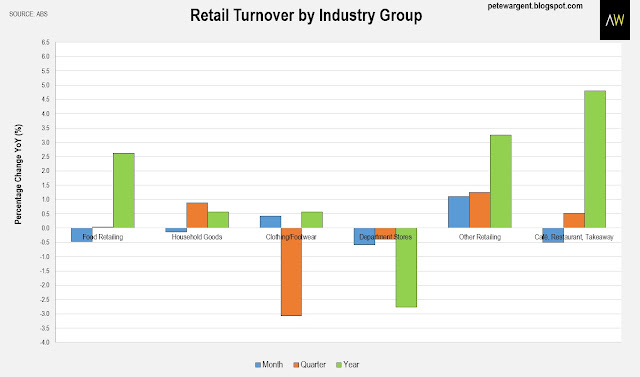Viewport: 640px width, 377px height.
Task: Click the Month legend label
Action: pyautogui.click(x=272, y=365)
